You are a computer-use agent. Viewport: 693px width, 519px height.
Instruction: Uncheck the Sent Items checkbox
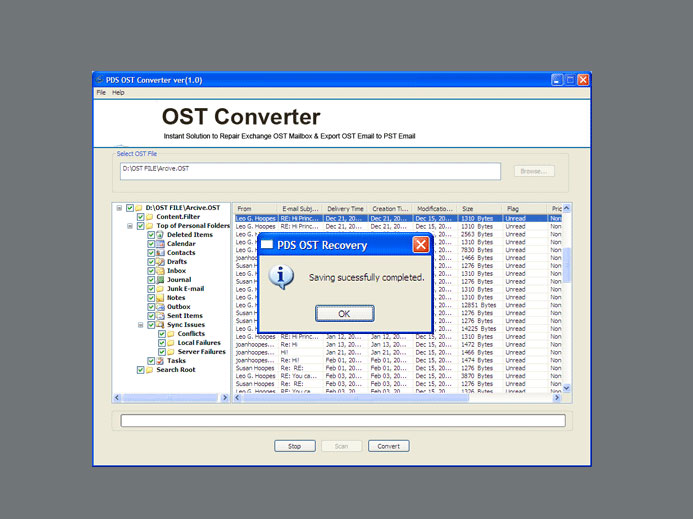click(151, 316)
